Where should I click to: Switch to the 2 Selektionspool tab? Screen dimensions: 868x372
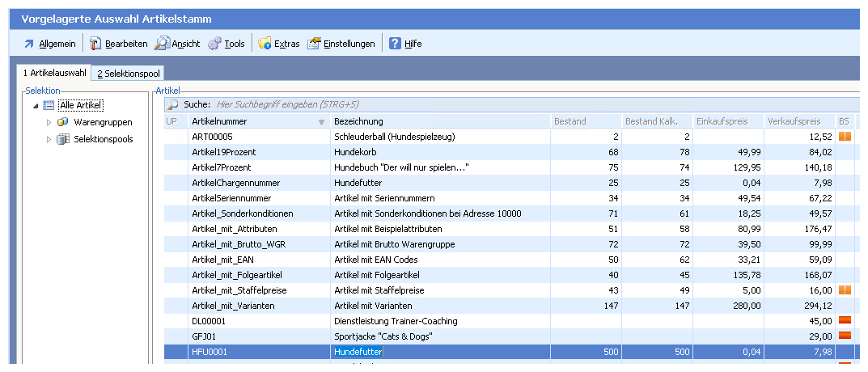[129, 74]
